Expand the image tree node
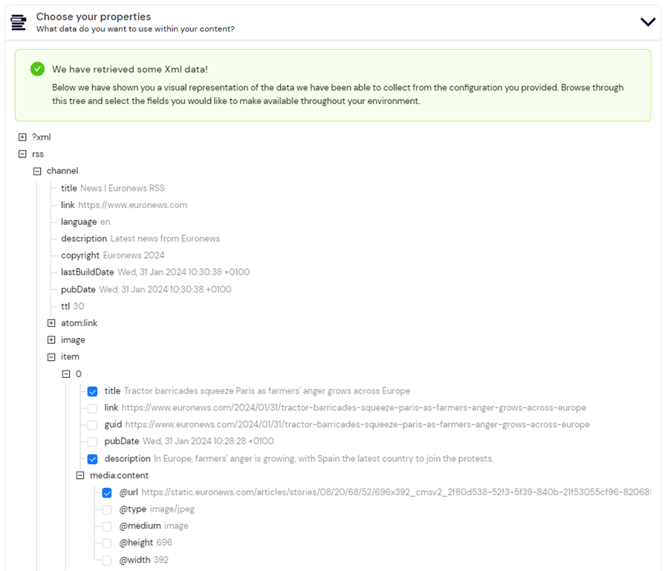The height and width of the screenshot is (571, 670). [51, 340]
